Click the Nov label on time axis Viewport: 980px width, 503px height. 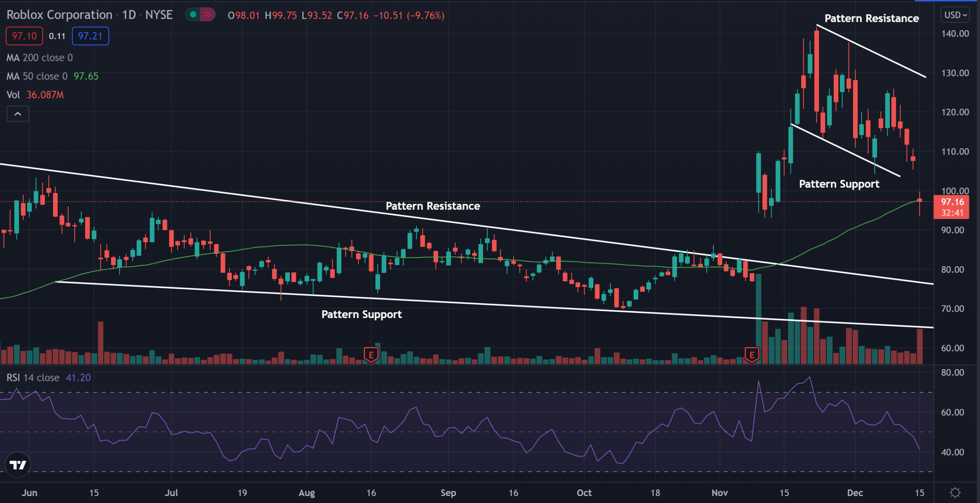[x=719, y=493]
